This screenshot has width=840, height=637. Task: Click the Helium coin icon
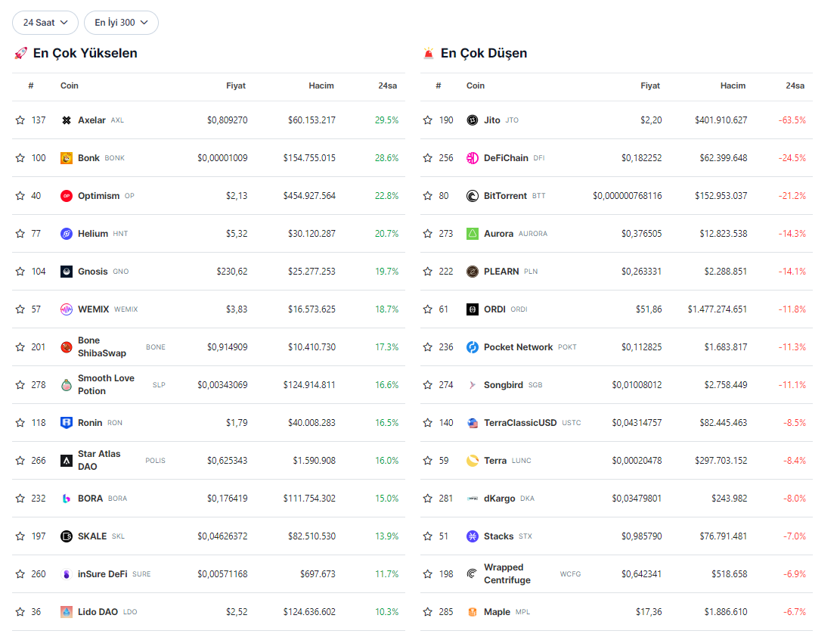pos(67,234)
